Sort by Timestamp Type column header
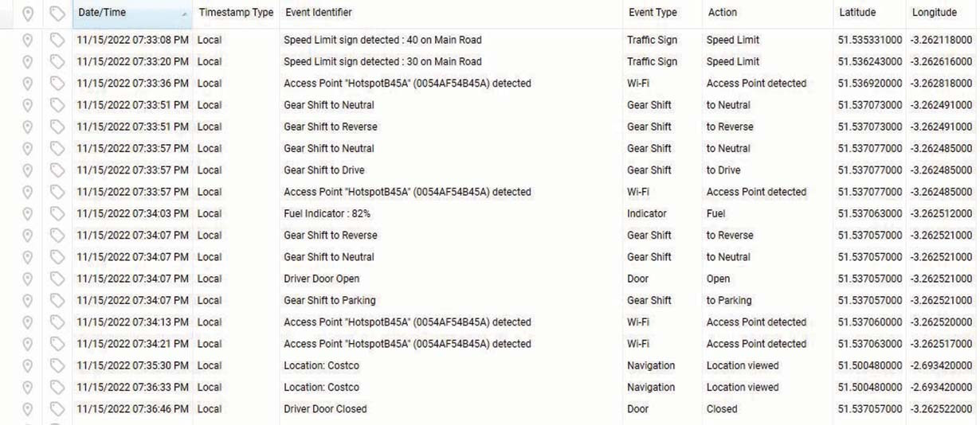The image size is (980, 425). coord(236,13)
